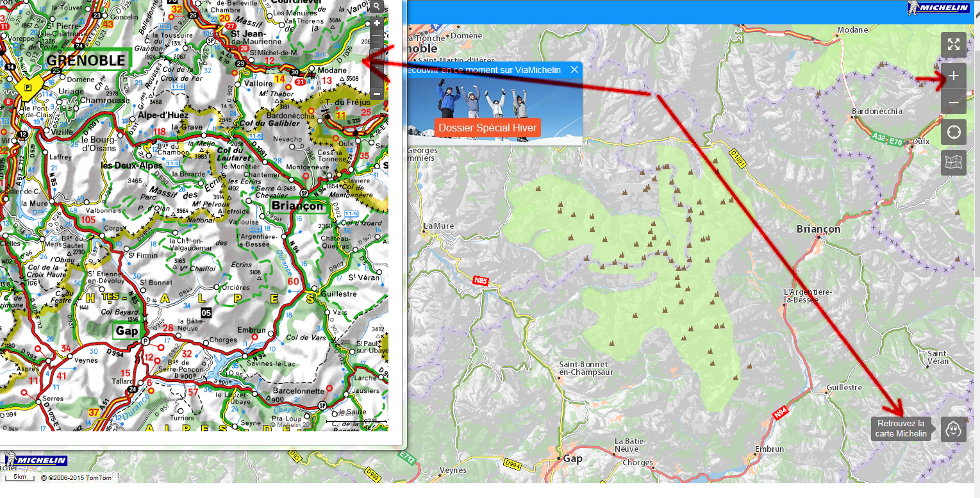The image size is (980, 498).
Task: Center map on my location target icon
Action: point(953,133)
